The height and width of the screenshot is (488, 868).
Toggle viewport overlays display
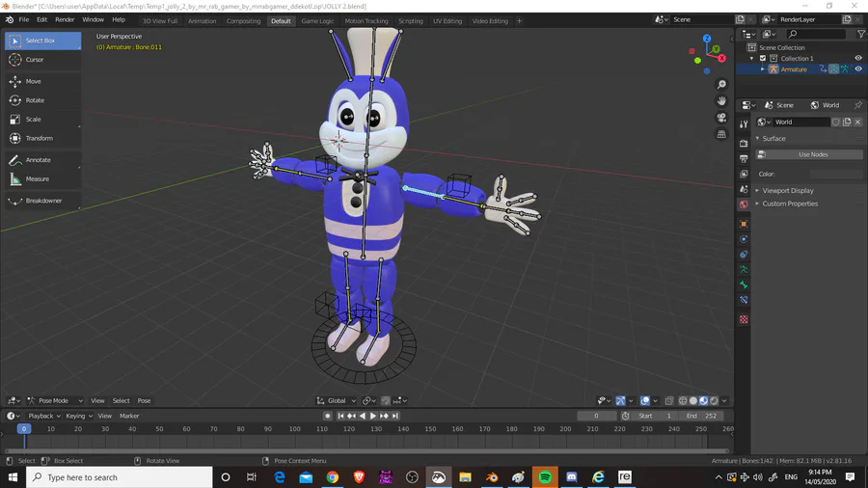[x=645, y=400]
